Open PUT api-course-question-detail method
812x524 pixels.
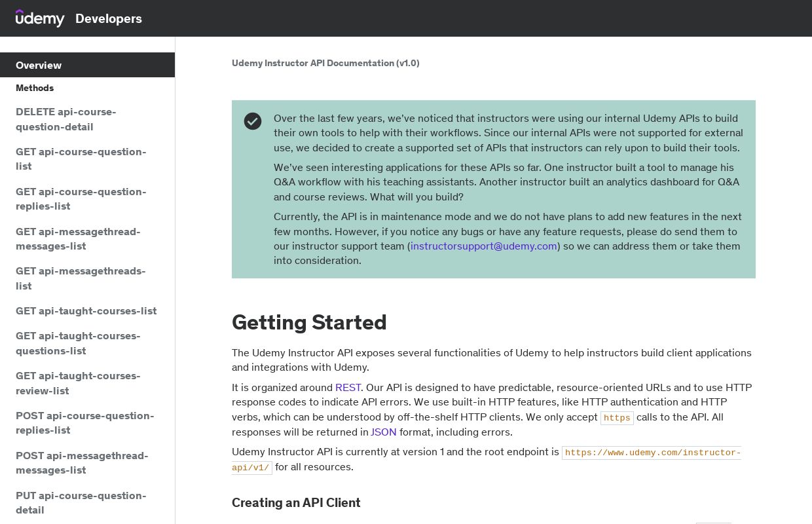[81, 503]
